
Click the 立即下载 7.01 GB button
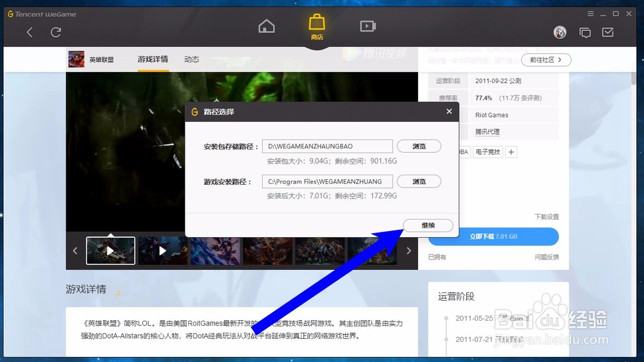coord(493,236)
